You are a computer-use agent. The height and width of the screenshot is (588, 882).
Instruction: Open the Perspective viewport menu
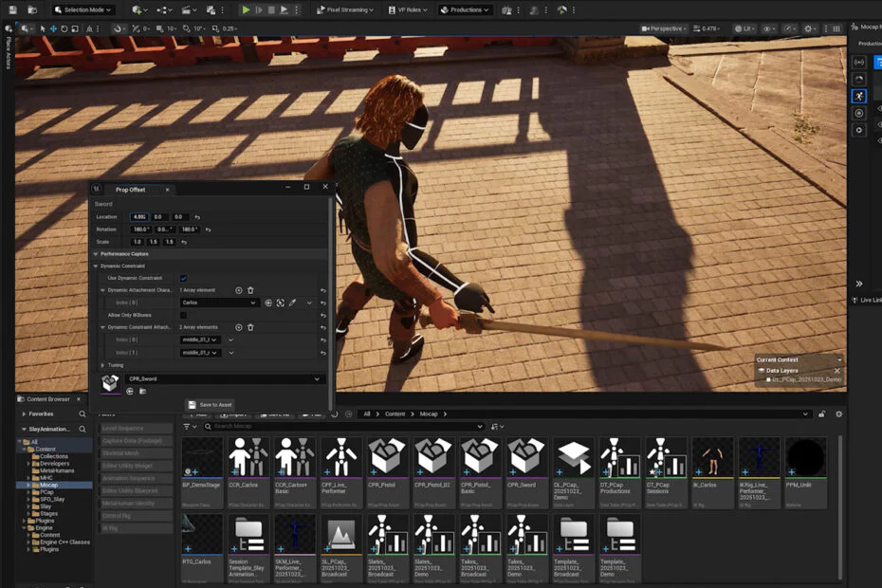[x=664, y=28]
